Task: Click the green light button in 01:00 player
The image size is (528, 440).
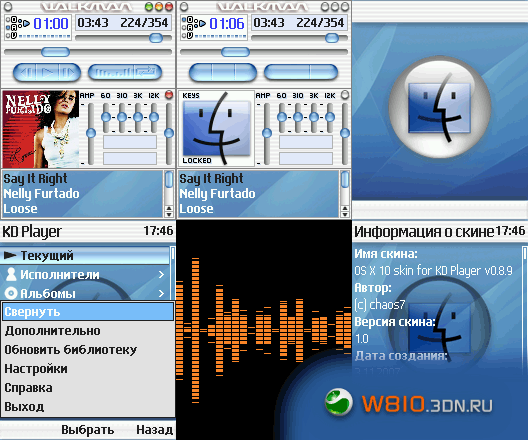Action: point(148,6)
